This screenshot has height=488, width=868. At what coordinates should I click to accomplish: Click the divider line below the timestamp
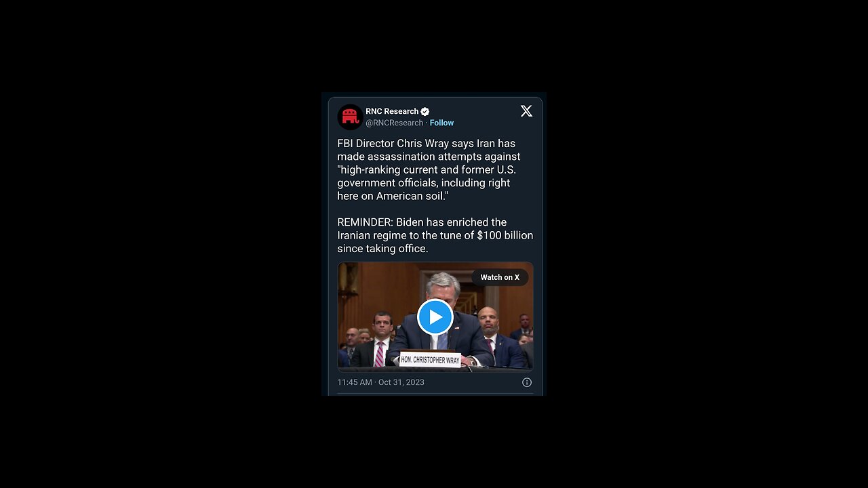point(435,394)
